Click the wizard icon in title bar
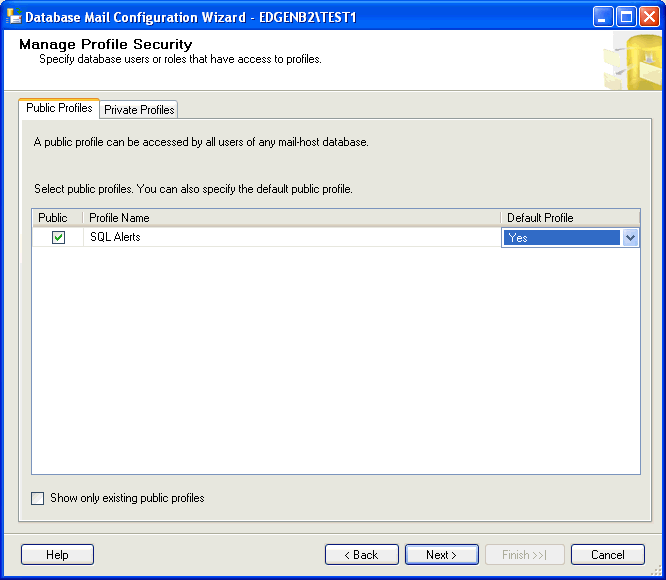The image size is (666, 580). (x=13, y=16)
